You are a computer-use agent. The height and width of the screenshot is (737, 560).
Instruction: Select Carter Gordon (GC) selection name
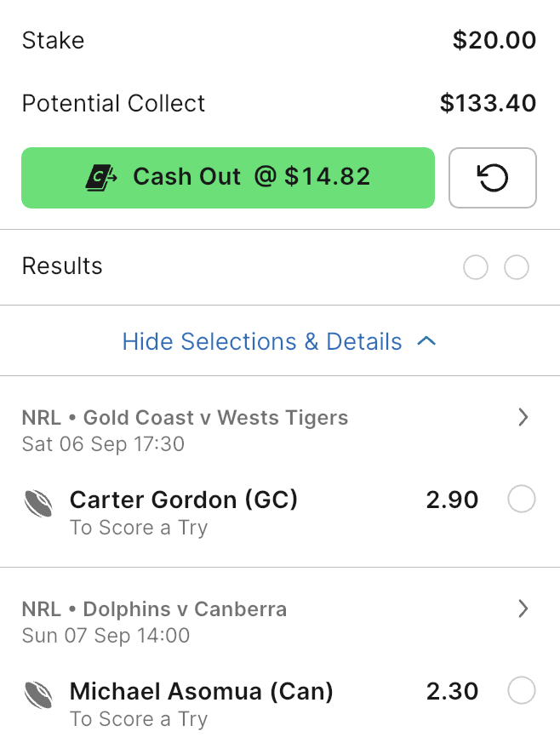coord(183,500)
